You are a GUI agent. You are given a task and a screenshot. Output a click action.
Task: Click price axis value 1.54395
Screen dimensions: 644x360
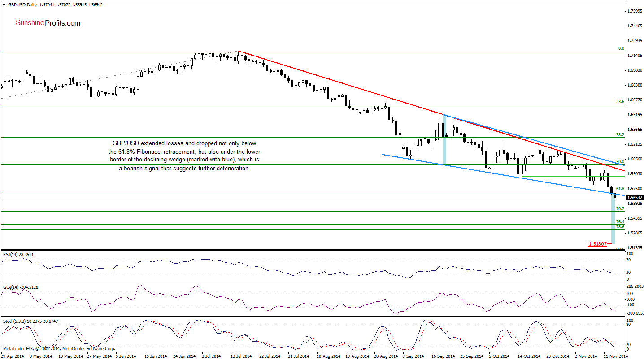point(635,218)
